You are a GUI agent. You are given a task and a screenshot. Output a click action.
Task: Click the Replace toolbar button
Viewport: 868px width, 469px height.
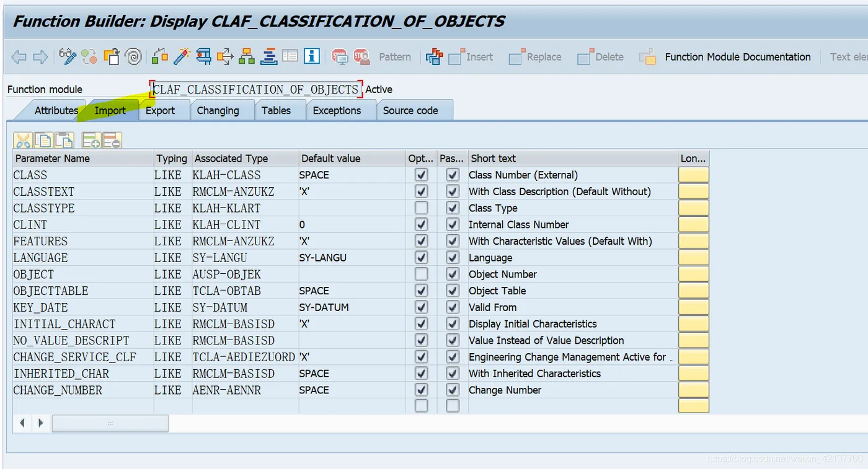click(x=535, y=57)
